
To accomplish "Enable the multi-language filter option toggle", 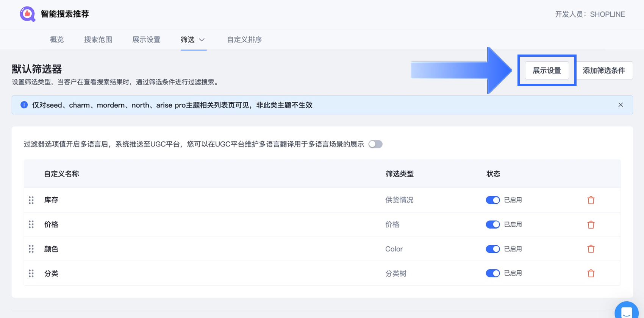I will [x=375, y=144].
